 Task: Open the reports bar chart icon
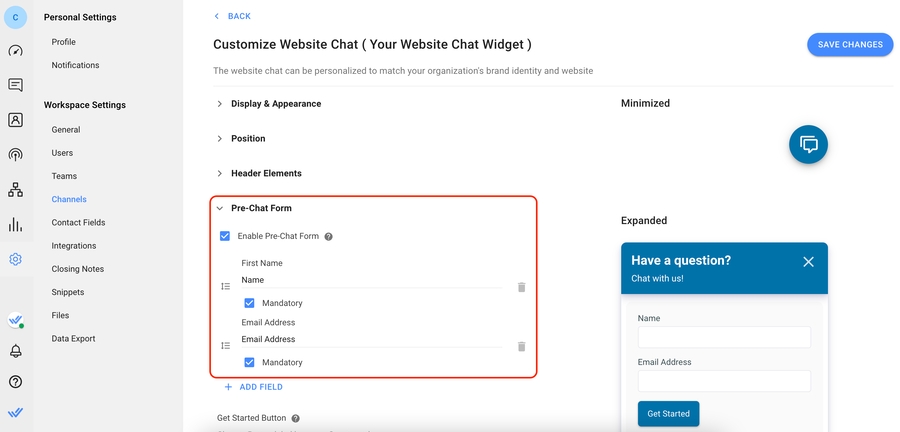15,224
